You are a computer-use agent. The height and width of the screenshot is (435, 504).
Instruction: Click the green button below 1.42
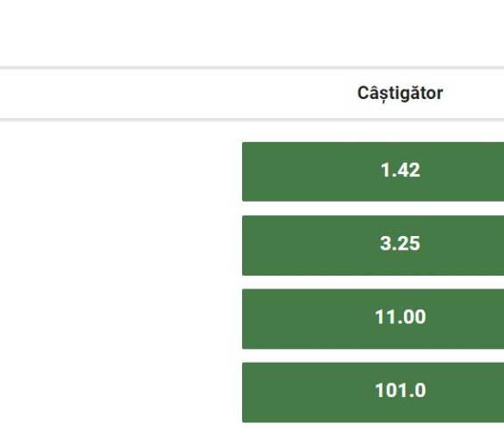click(373, 245)
